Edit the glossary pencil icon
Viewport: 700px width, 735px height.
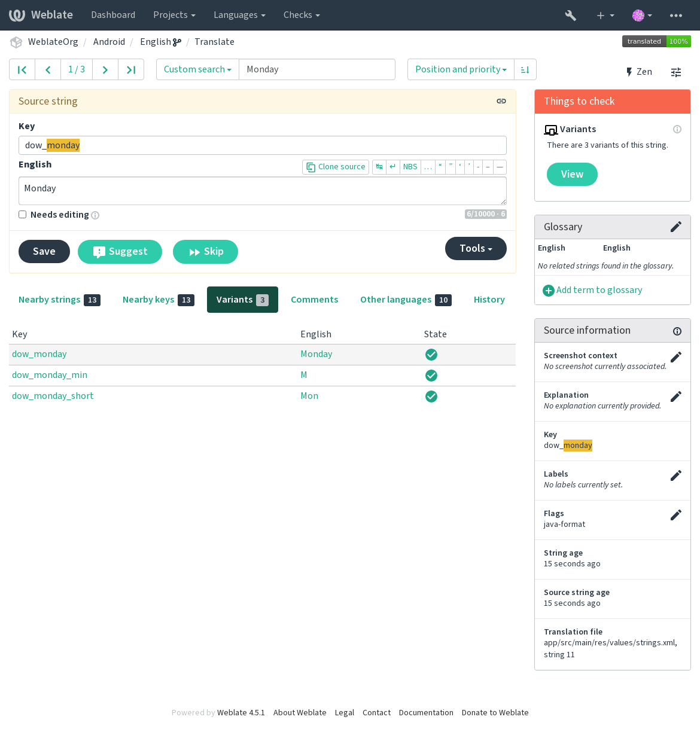(676, 227)
